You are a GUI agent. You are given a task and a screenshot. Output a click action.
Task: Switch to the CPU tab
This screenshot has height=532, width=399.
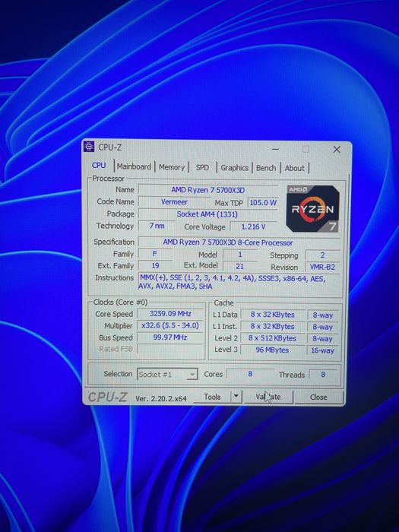[x=99, y=165]
